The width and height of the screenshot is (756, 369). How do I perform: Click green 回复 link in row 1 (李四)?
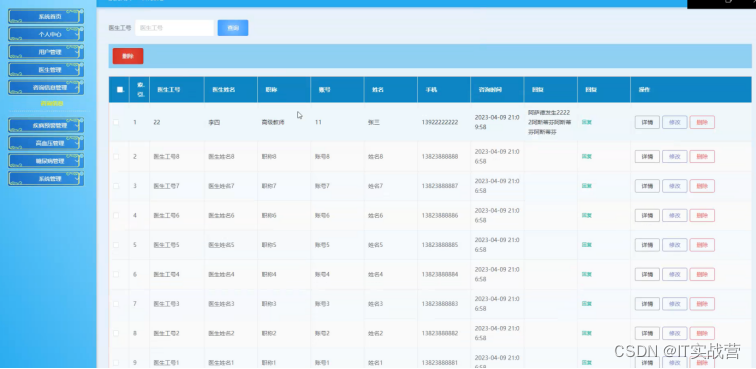point(586,122)
